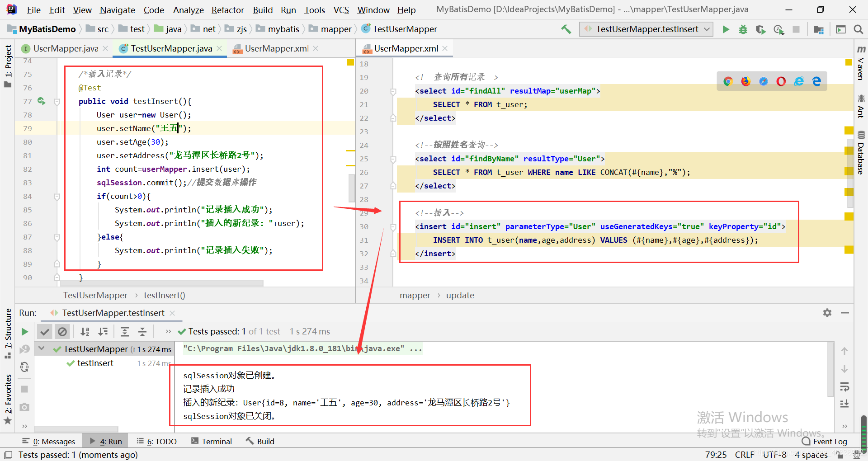The height and width of the screenshot is (461, 868).
Task: Rerun tests in Run panel
Action: point(24,332)
